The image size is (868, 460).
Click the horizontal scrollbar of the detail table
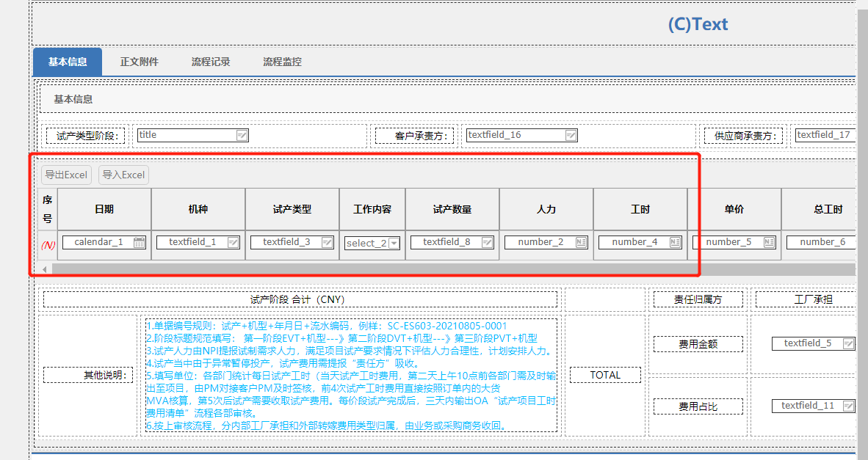click(454, 269)
